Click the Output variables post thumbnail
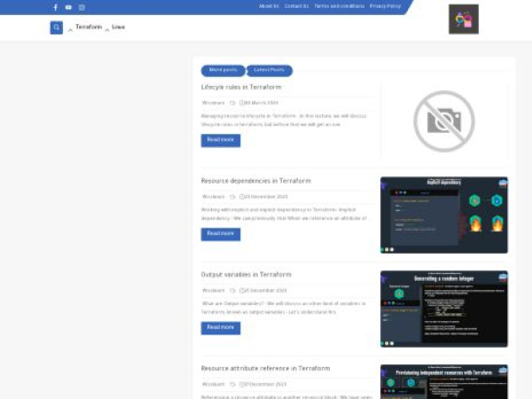Screen dimensions: 532x399 pyautogui.click(x=444, y=309)
